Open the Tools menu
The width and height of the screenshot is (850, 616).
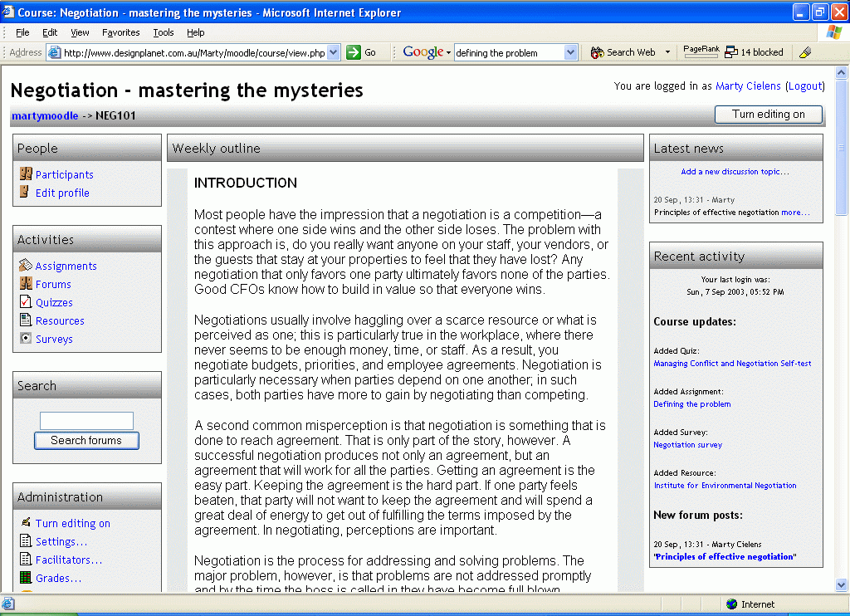click(x=164, y=32)
